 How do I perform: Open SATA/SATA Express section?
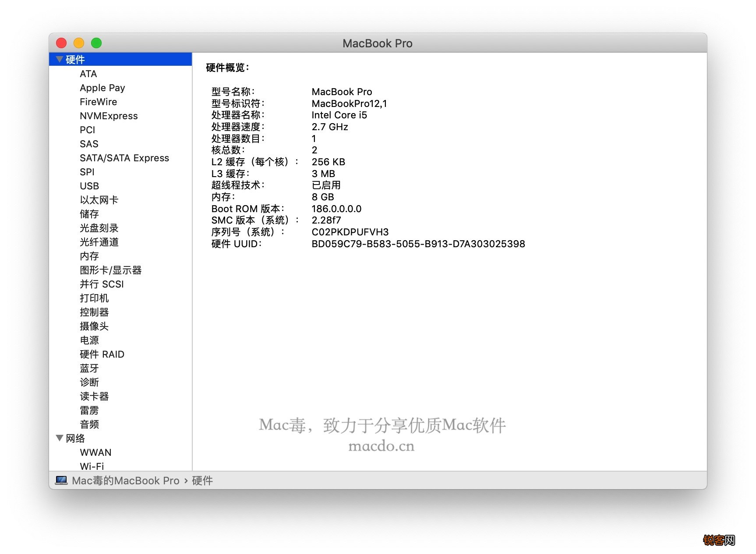click(124, 158)
